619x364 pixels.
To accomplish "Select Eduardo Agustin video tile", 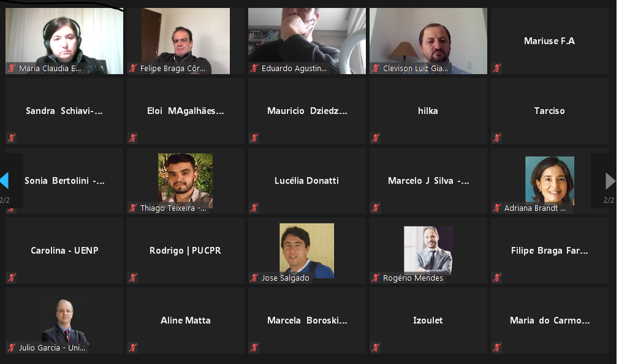I will pyautogui.click(x=306, y=41).
